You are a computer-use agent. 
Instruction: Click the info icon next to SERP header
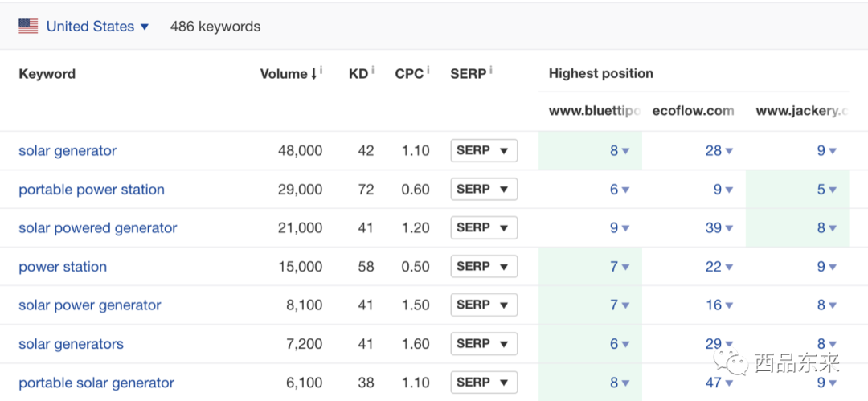click(491, 71)
